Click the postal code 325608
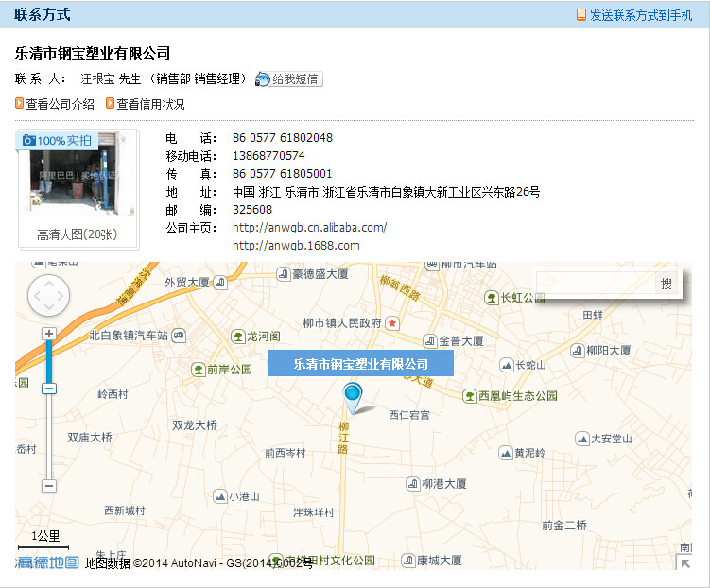The height and width of the screenshot is (588, 710). (x=252, y=210)
